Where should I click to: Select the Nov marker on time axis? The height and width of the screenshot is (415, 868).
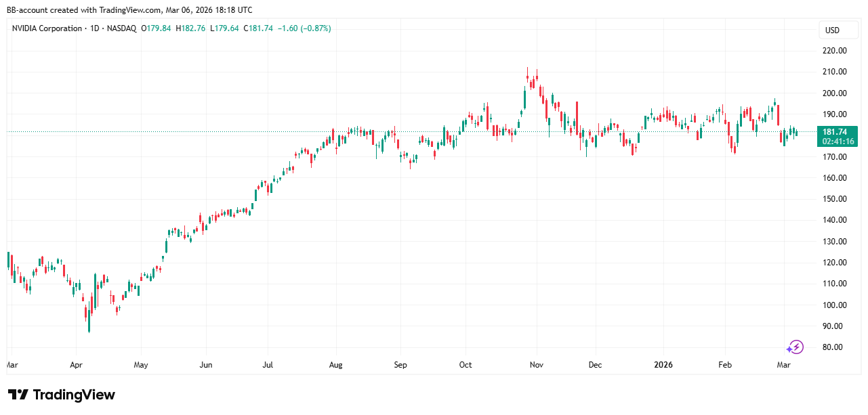point(536,365)
